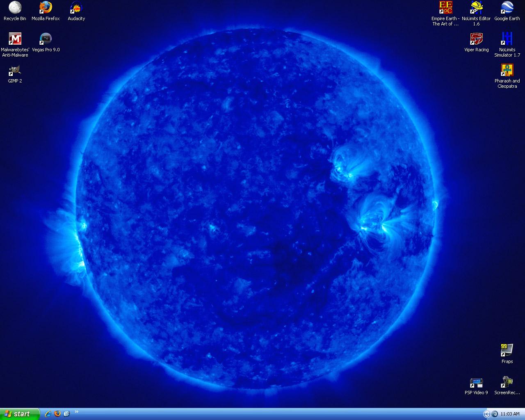Expand hidden Quick Launch items chevron
The image size is (525, 420).
click(76, 412)
